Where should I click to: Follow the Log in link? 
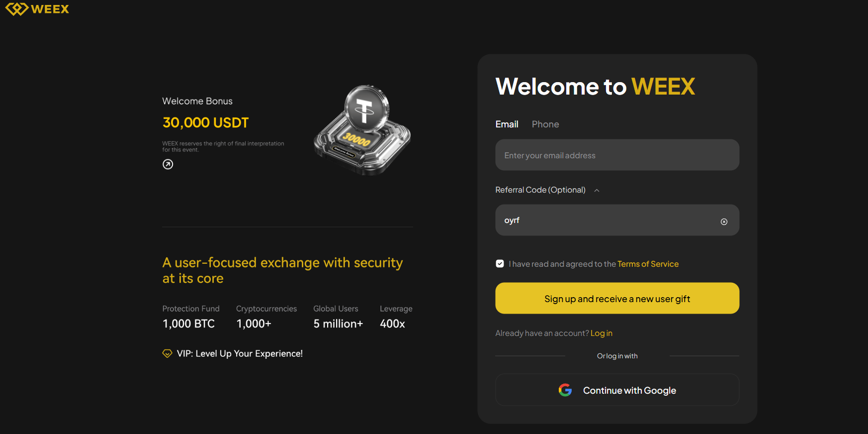coord(601,333)
